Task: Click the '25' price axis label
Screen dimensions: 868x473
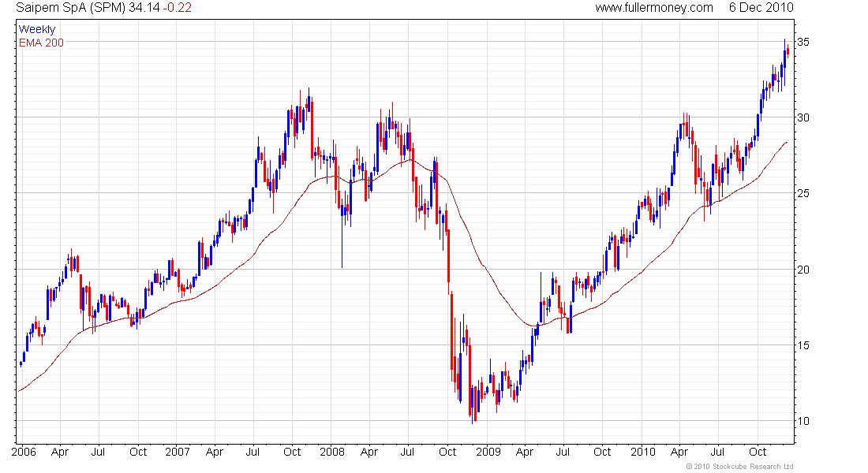Action: pyautogui.click(x=803, y=194)
